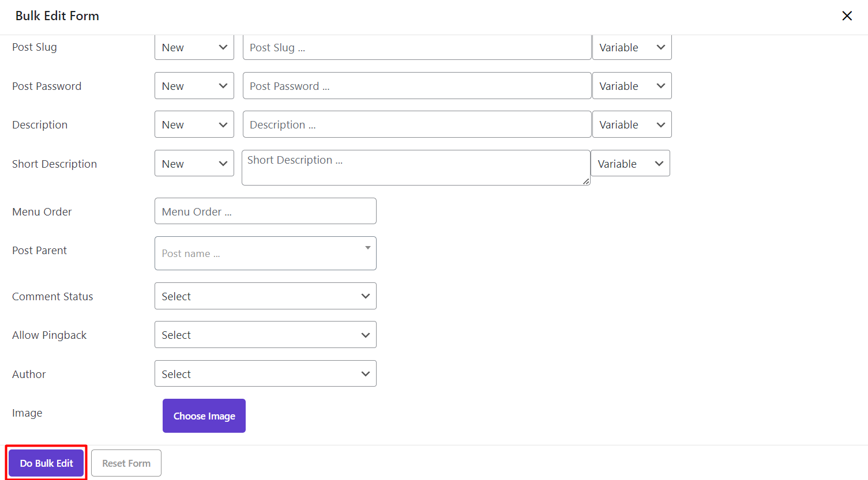This screenshot has height=480, width=868.
Task: Expand Description Variable dropdown
Action: click(632, 124)
